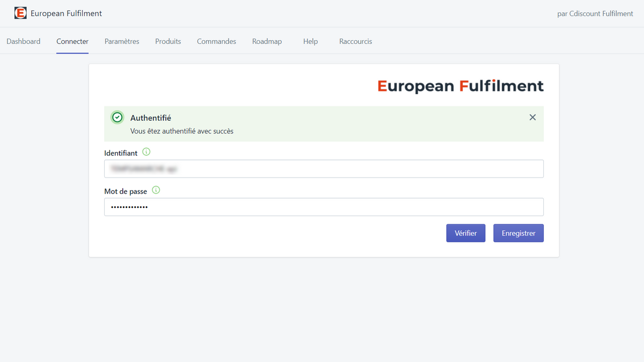Image resolution: width=644 pixels, height=362 pixels.
Task: Open the Dashboard tab
Action: pyautogui.click(x=24, y=41)
